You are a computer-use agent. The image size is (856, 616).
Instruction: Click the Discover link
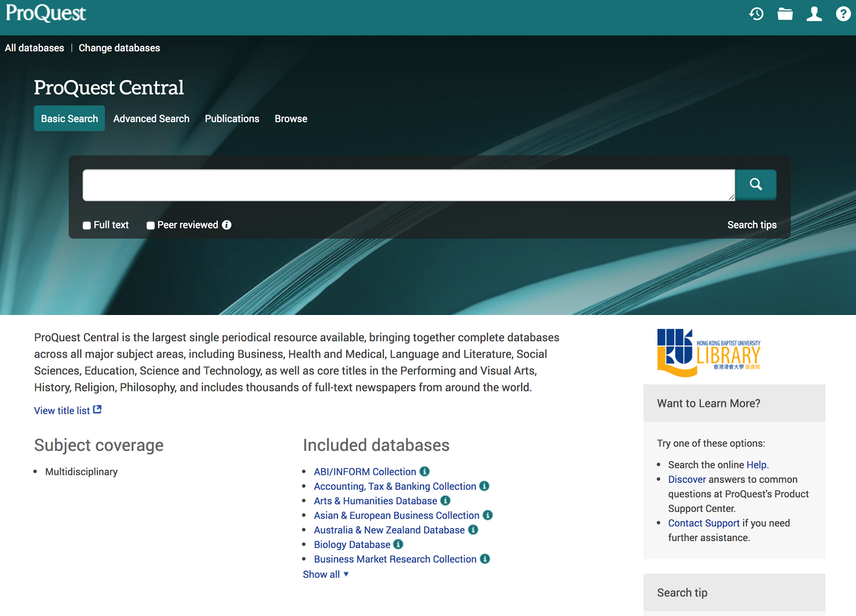[687, 480]
